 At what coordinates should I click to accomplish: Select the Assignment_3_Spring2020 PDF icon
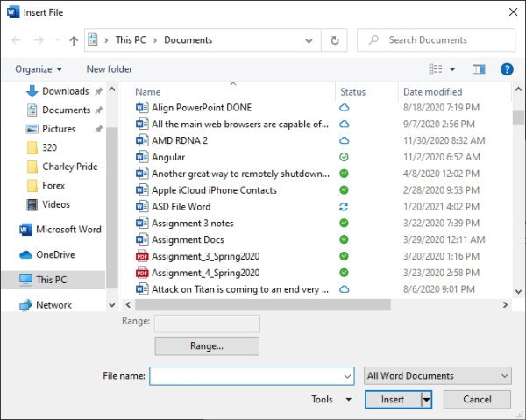click(x=142, y=256)
